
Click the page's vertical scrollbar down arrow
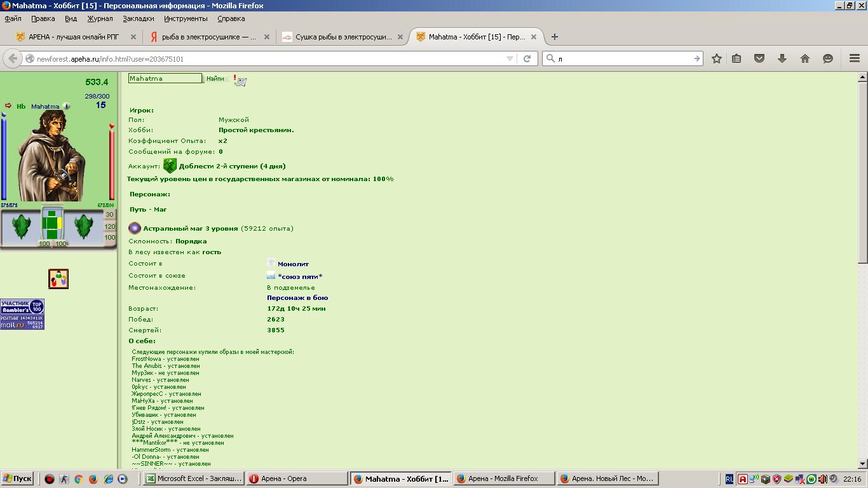pos(862,464)
